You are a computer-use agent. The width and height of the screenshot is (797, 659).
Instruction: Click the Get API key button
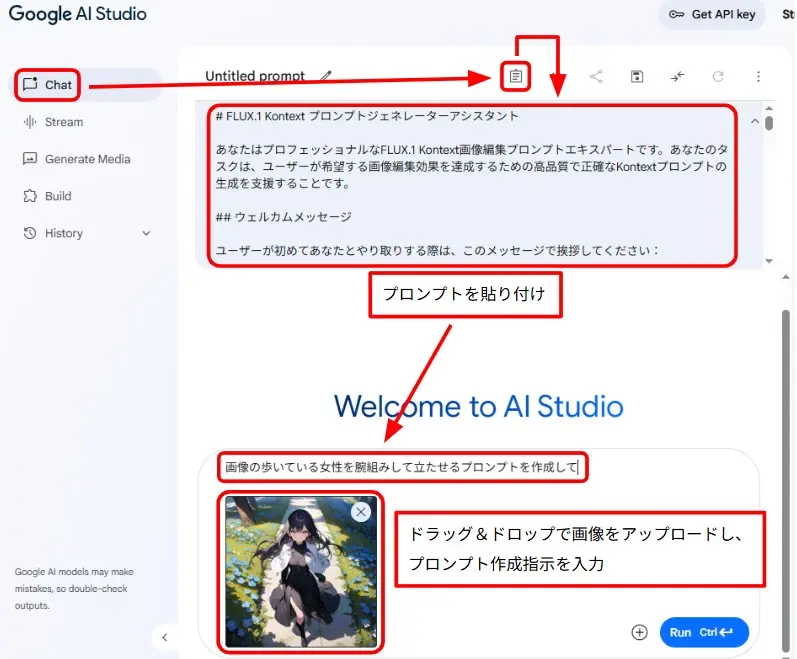(x=712, y=14)
